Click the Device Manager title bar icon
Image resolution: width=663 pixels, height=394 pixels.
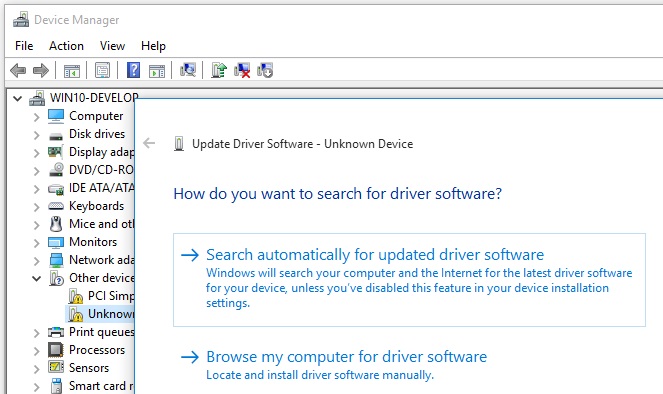click(21, 19)
